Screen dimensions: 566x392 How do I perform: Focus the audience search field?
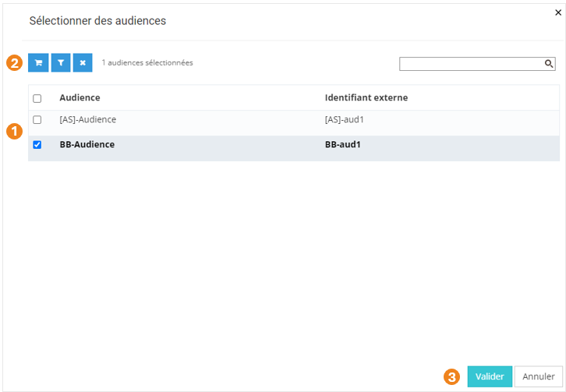(x=471, y=64)
